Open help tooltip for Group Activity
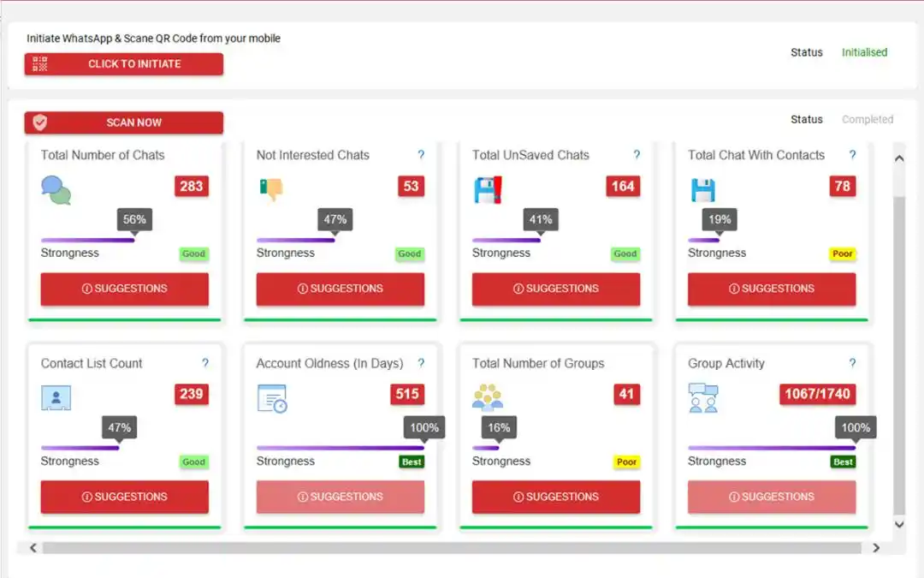 coord(852,363)
